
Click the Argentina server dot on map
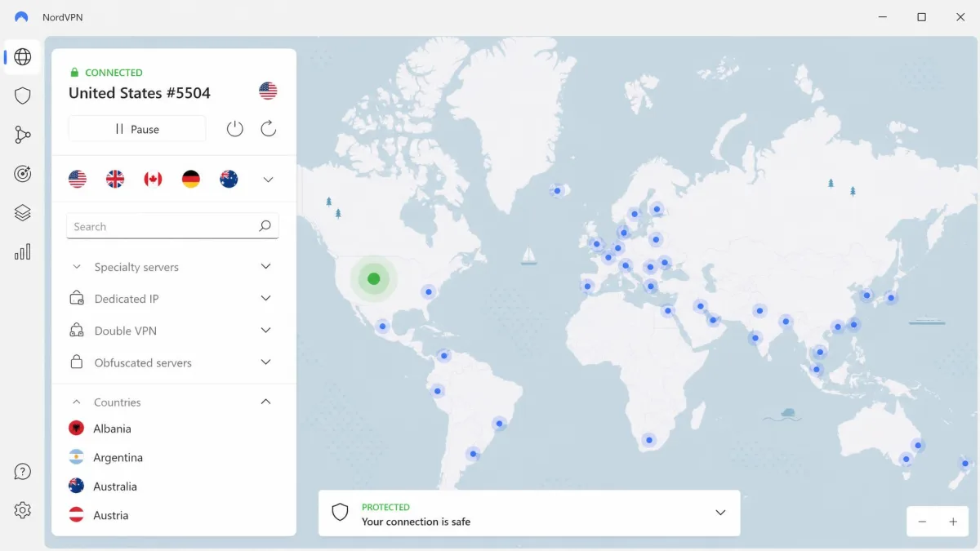coord(472,454)
